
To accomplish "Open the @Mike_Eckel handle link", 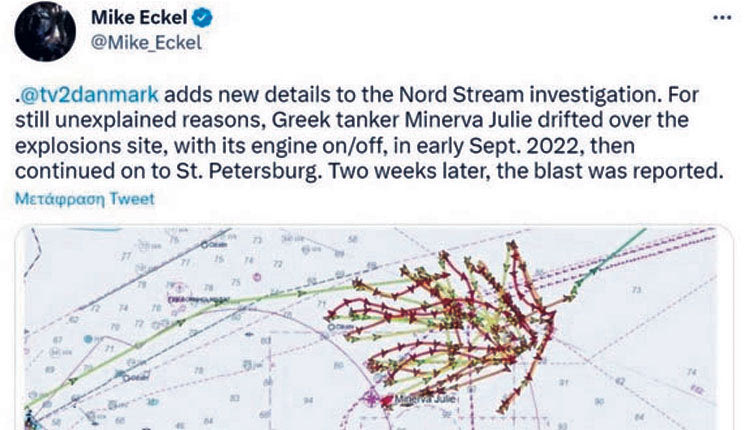I will point(146,43).
